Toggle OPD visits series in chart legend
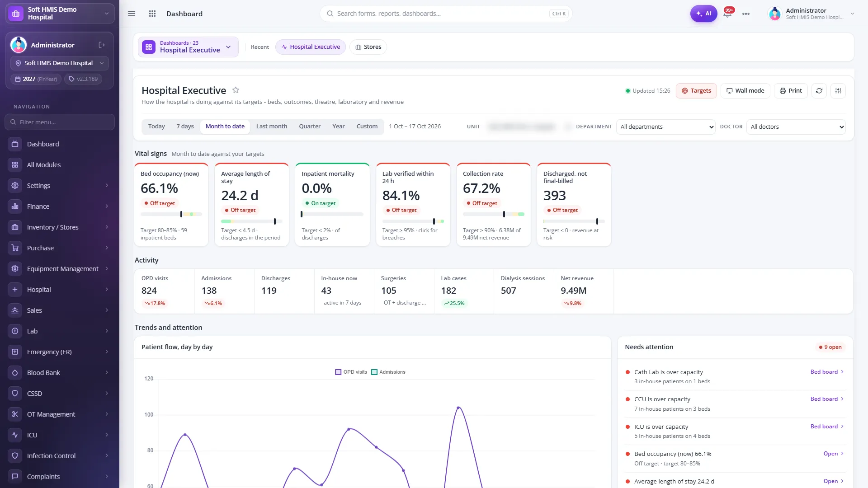This screenshot has width=868, height=488. pos(351,372)
